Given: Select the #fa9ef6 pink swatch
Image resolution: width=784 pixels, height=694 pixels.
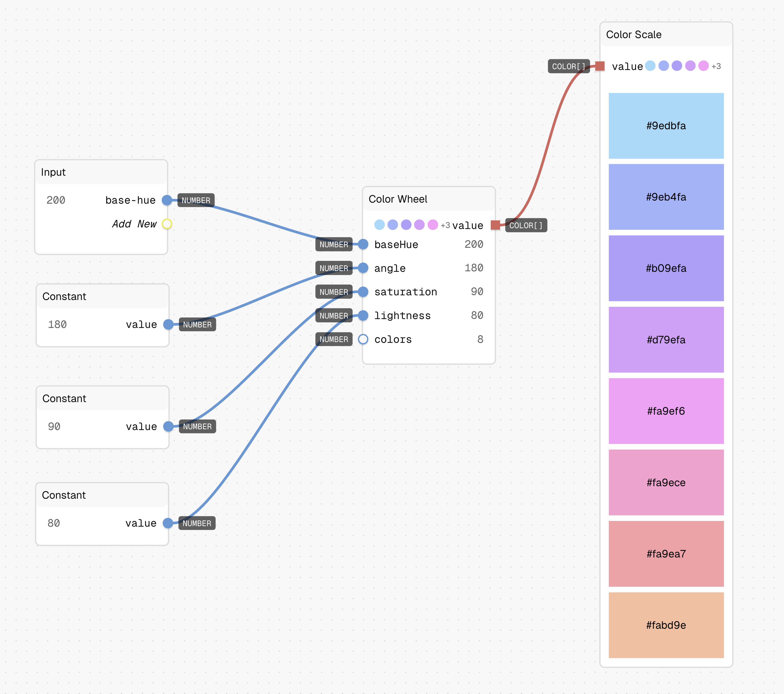Looking at the screenshot, I should [666, 411].
